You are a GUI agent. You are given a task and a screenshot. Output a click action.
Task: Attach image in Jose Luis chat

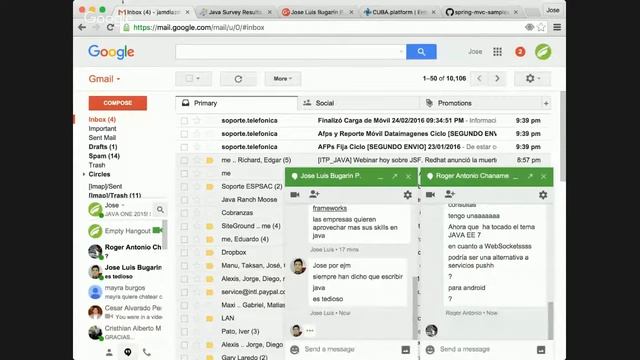click(406, 350)
